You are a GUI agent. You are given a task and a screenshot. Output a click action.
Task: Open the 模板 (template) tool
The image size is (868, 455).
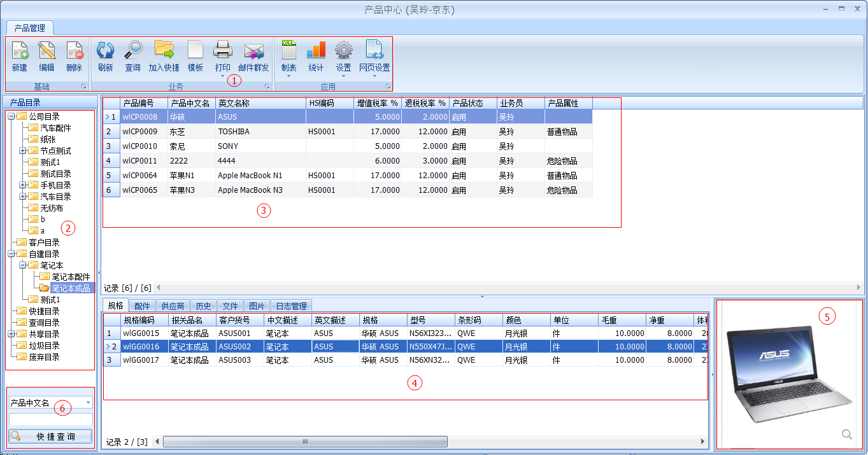tap(196, 50)
